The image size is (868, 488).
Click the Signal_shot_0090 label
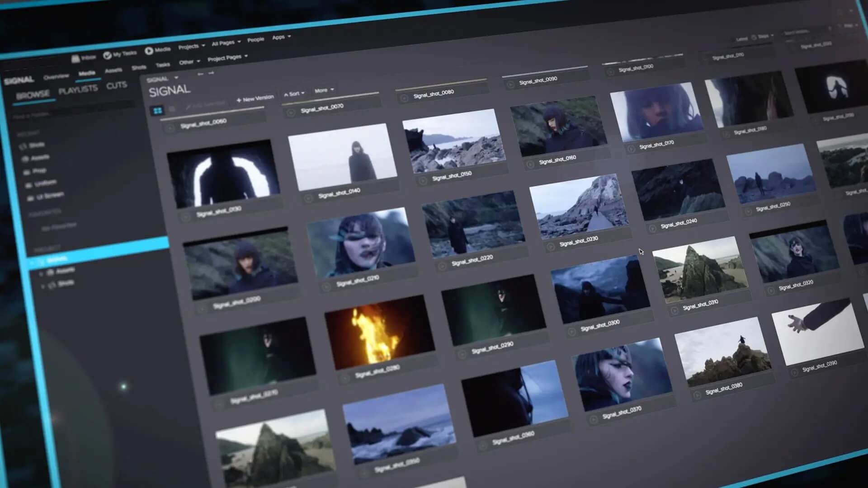[538, 80]
